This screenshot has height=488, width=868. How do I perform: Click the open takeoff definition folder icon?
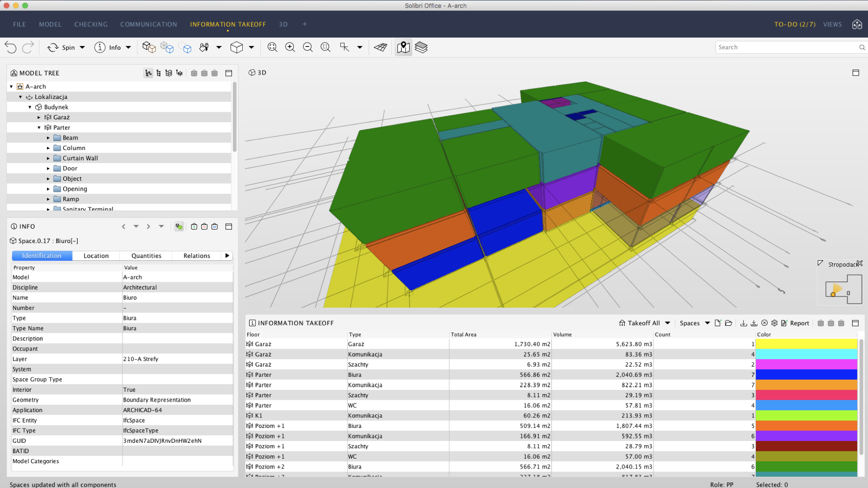click(728, 323)
